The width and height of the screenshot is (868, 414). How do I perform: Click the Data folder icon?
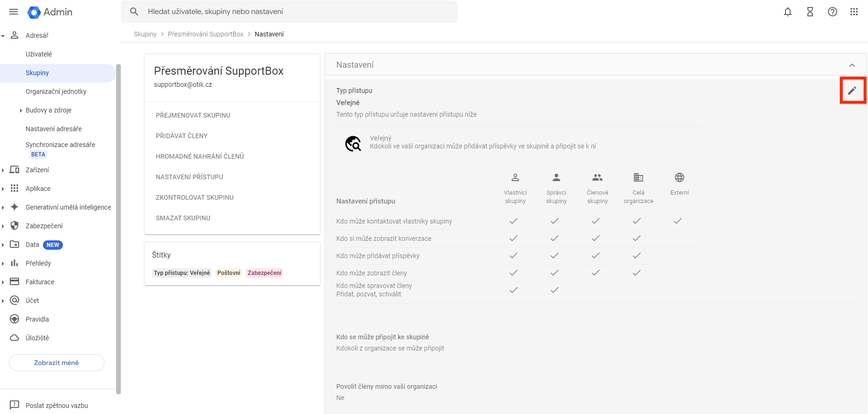coord(14,245)
